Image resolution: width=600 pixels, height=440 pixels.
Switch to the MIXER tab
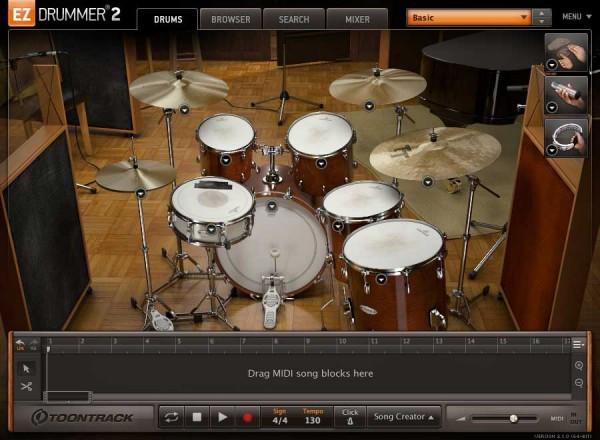point(357,20)
